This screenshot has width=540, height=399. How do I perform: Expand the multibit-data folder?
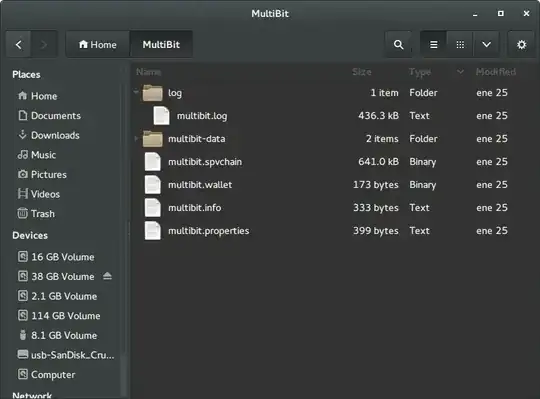pos(136,138)
